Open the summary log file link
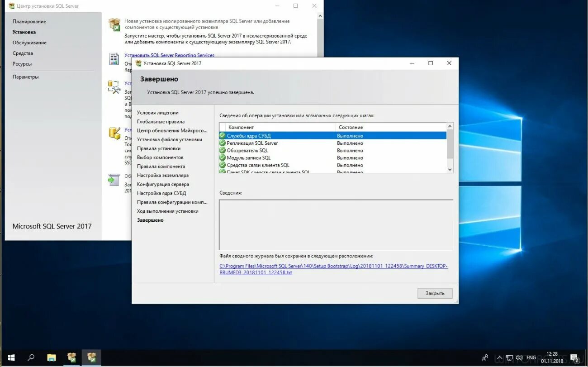Viewport: 588px width, 367px height. point(333,269)
